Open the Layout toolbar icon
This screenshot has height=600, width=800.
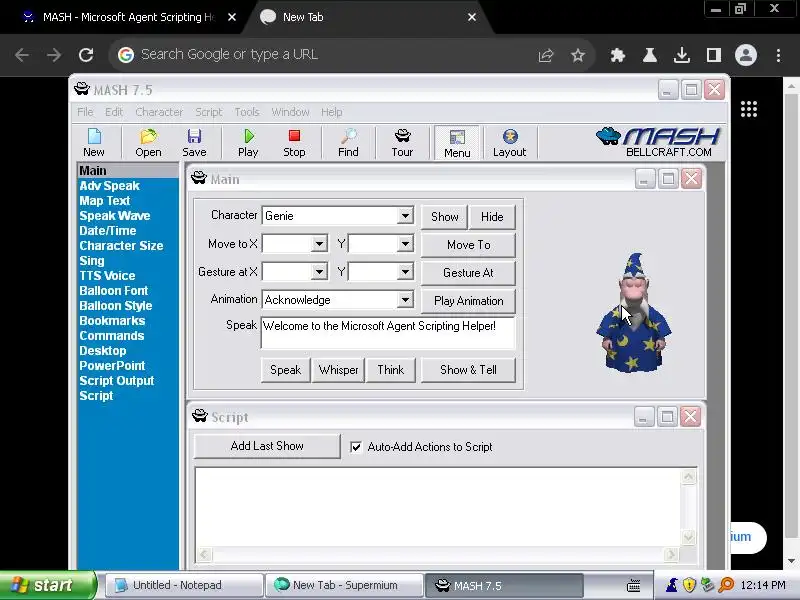tap(509, 143)
